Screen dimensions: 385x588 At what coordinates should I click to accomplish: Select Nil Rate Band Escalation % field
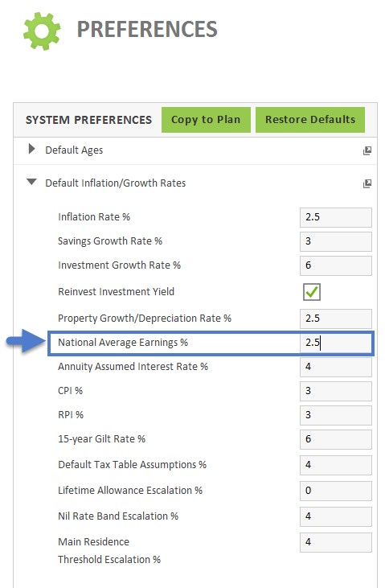point(335,516)
